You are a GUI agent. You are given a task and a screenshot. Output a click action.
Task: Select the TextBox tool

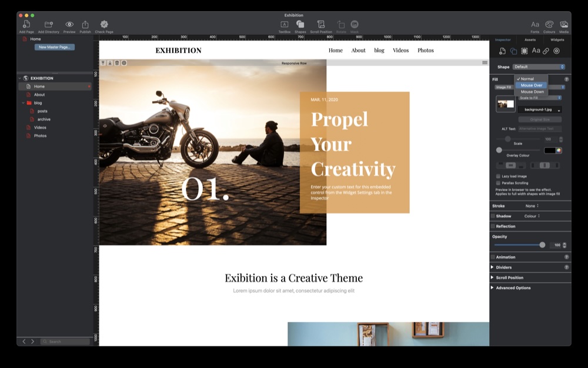coord(284,24)
